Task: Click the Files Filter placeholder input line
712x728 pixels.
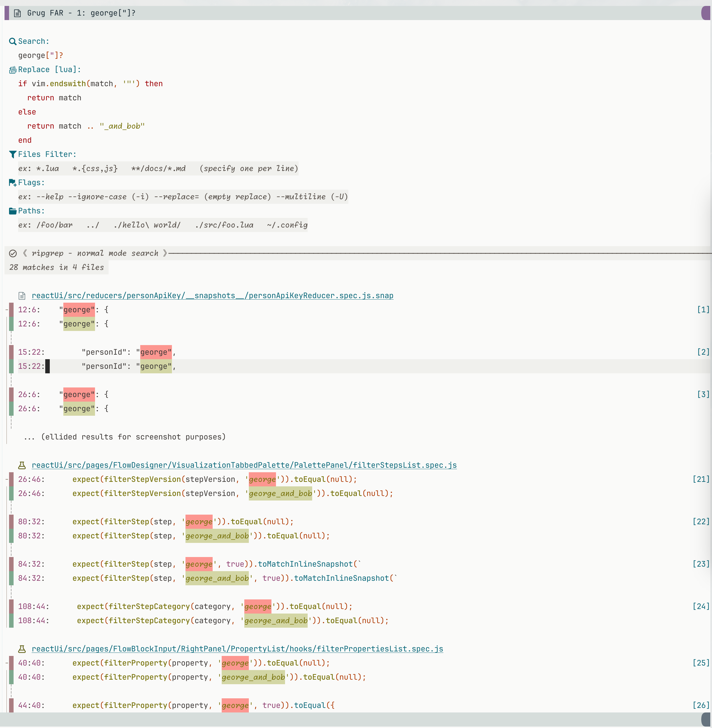Action: click(x=157, y=168)
